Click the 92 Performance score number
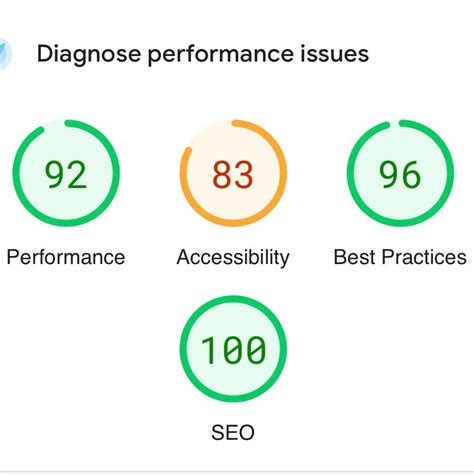 click(66, 174)
